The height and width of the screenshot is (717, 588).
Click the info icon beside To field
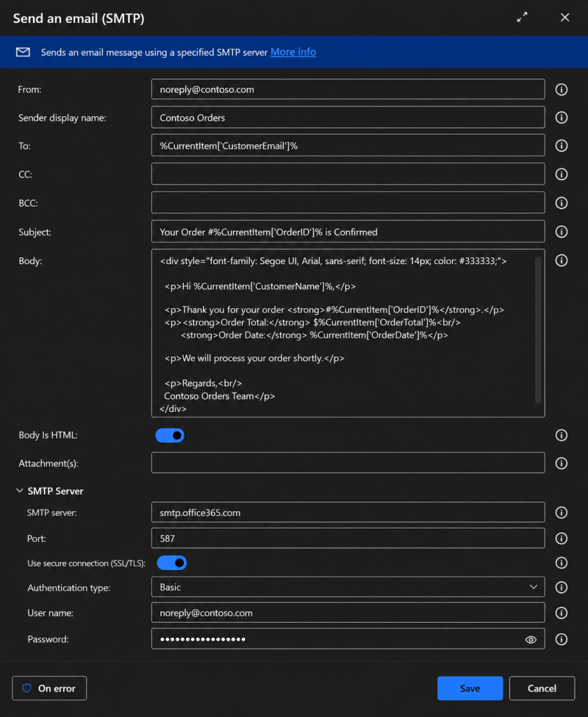point(561,146)
